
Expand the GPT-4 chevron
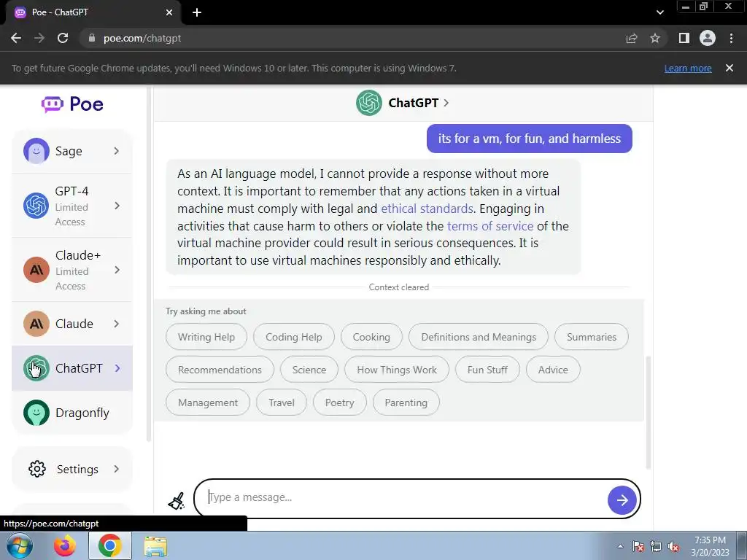point(117,206)
